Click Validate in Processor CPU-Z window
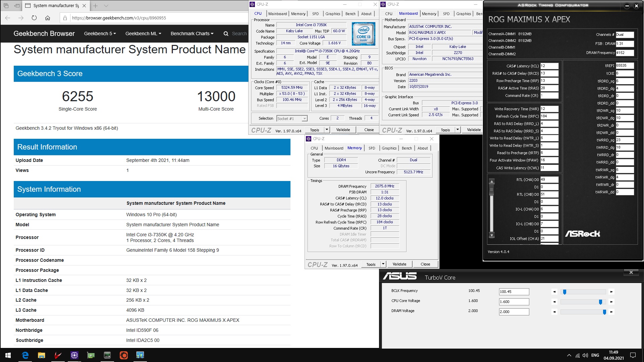644x362 pixels. click(x=343, y=130)
